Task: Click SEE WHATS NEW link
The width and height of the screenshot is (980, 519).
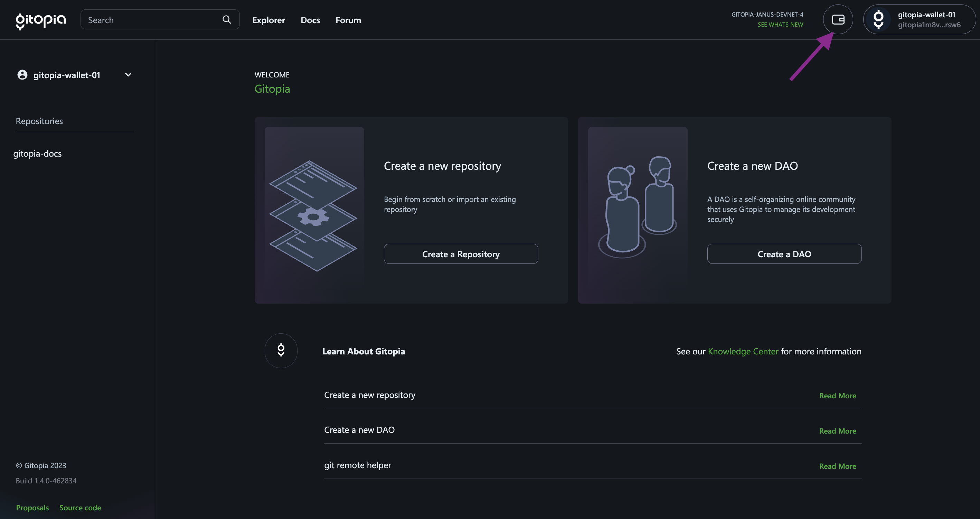Action: [780, 24]
